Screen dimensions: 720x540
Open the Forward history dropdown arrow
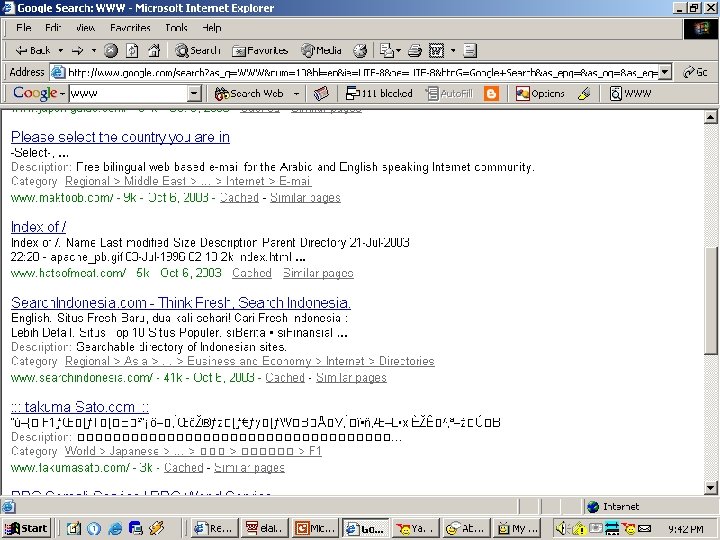[94, 51]
